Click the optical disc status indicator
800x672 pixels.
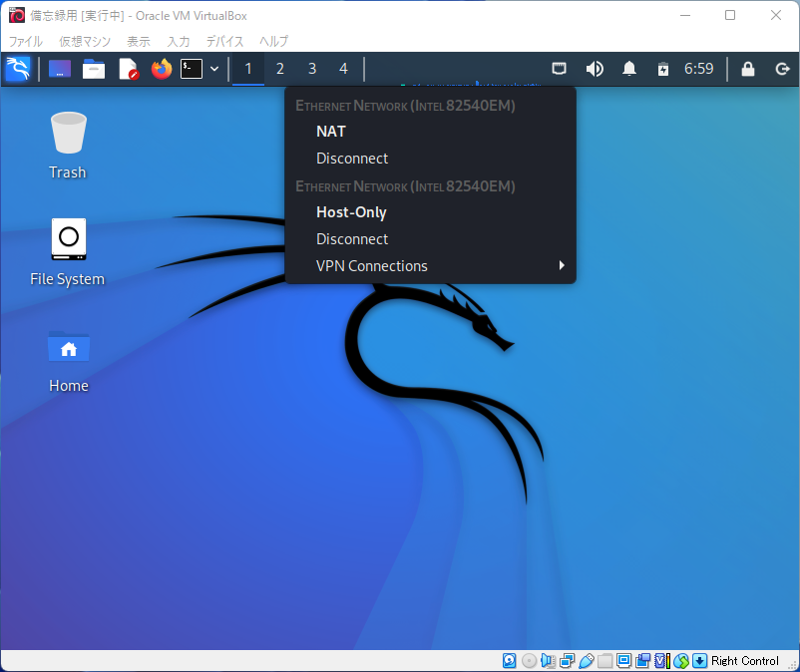click(x=529, y=661)
